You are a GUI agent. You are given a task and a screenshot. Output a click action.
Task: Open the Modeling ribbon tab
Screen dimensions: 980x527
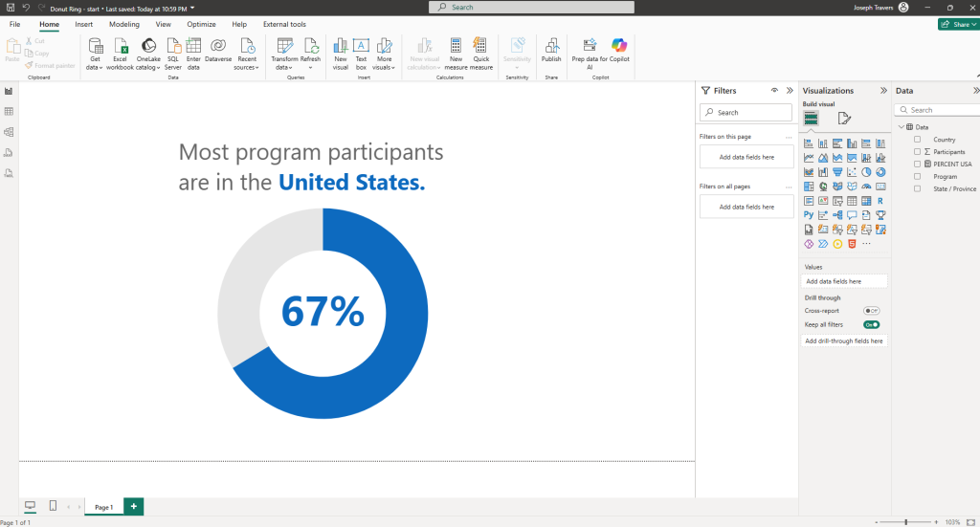pos(123,24)
